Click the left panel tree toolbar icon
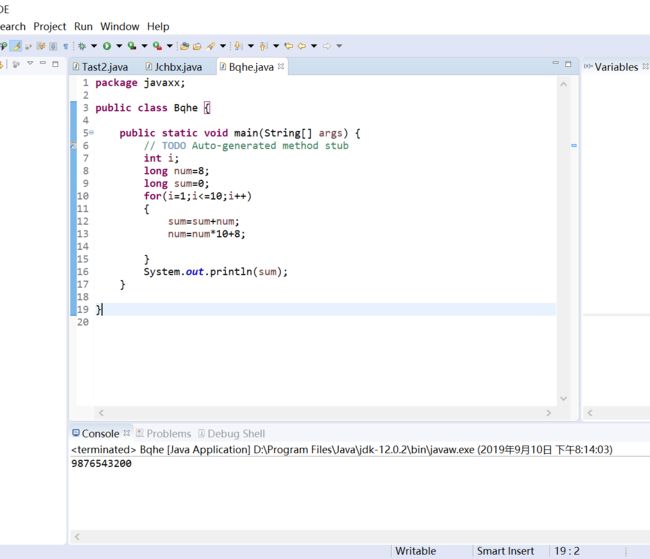The image size is (650, 559). [x=16, y=64]
